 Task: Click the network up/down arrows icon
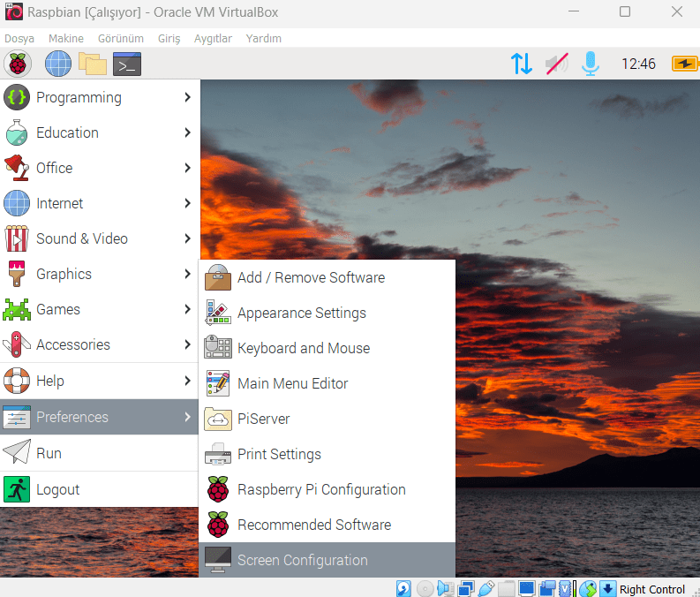point(522,64)
